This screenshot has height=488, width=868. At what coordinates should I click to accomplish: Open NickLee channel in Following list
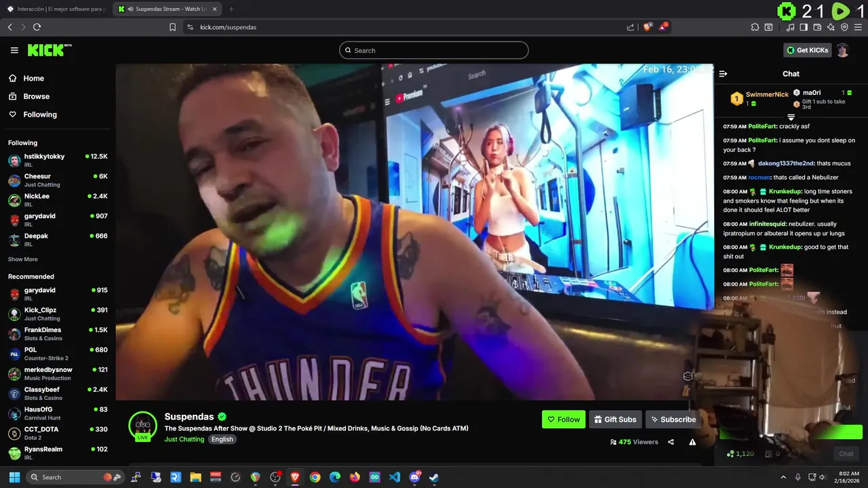tap(58, 200)
